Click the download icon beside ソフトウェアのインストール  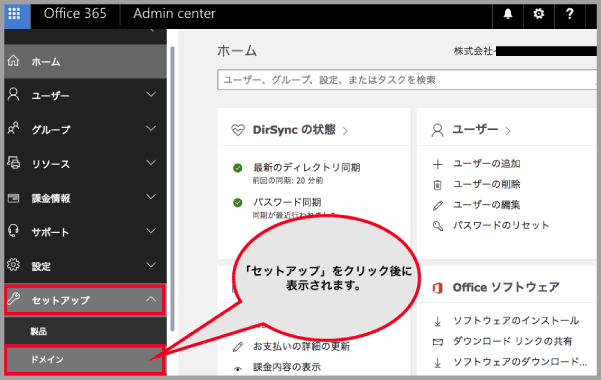tap(437, 321)
